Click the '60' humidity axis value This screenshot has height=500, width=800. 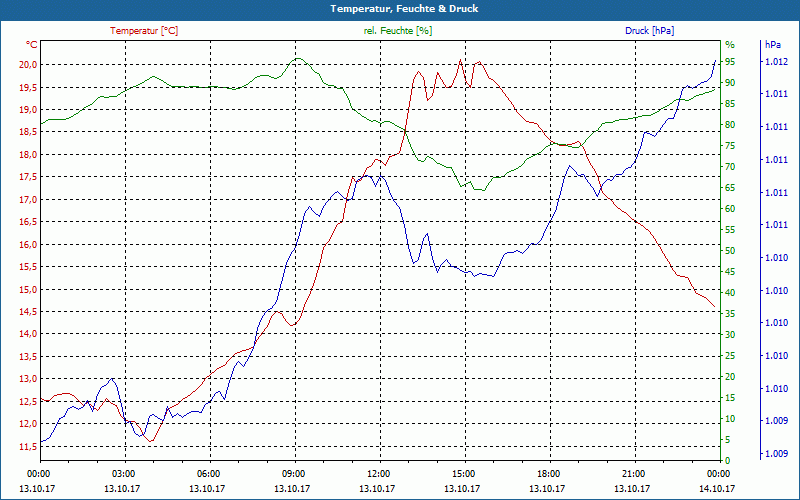(730, 209)
